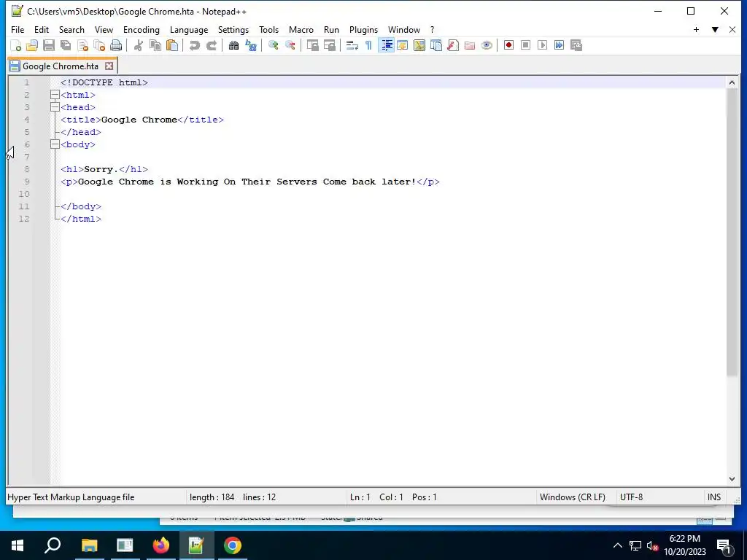747x560 pixels.
Task: Click the vertical scrollbar up arrow
Action: 732,82
